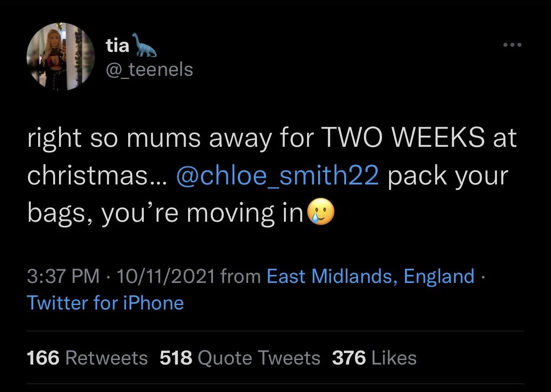Click the word "from" before the location

240,276
